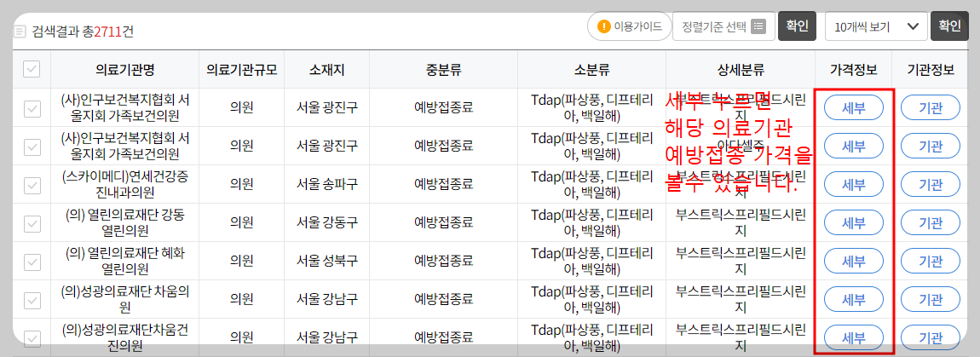Click 세부 for 가족보건의원 부스트릭스 row
The width and height of the screenshot is (980, 357).
pyautogui.click(x=854, y=108)
